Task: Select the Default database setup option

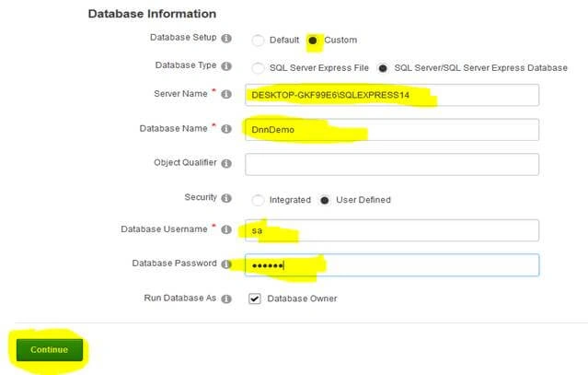Action: tap(258, 41)
